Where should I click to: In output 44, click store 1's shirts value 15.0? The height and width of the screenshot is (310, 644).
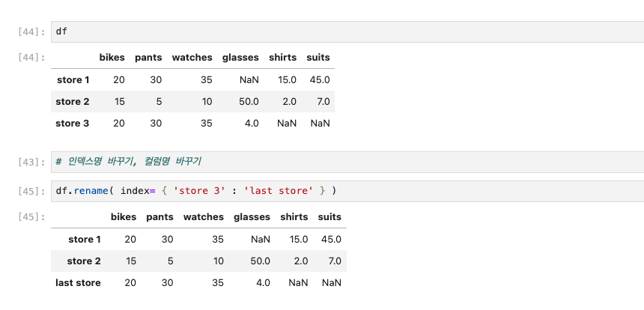[287, 79]
